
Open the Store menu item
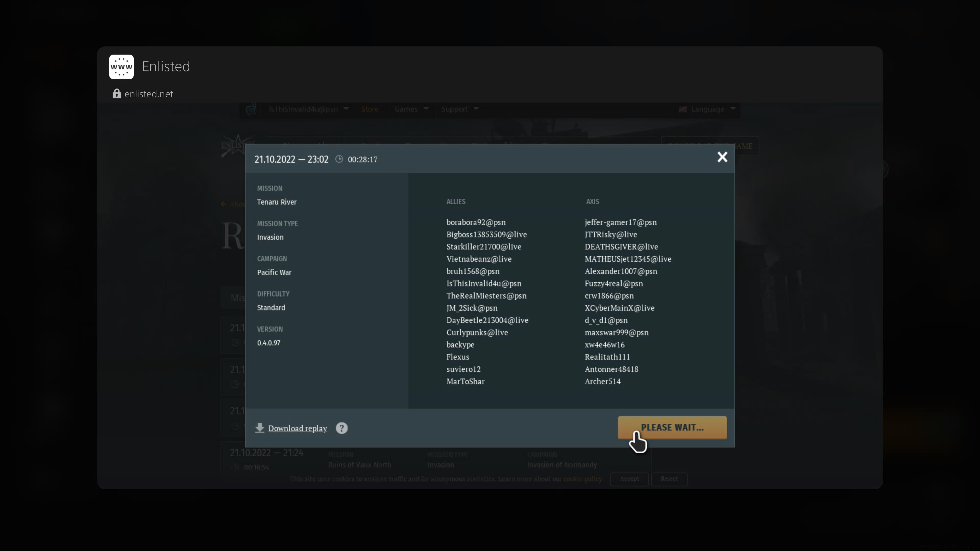370,109
